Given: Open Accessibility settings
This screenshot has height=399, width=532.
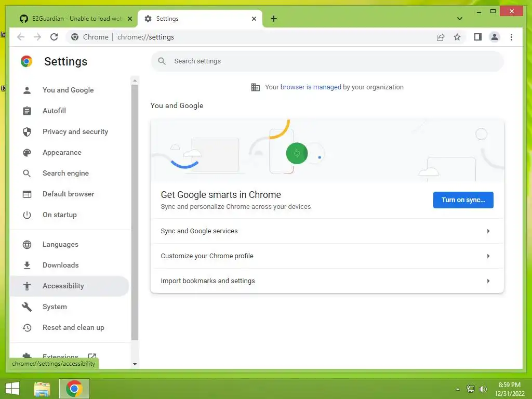Looking at the screenshot, I should point(70,286).
